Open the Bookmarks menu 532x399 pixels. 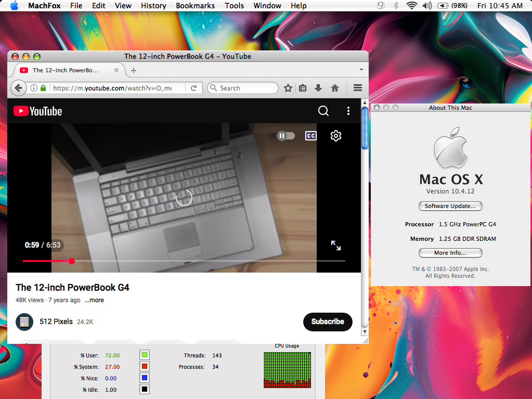(196, 6)
